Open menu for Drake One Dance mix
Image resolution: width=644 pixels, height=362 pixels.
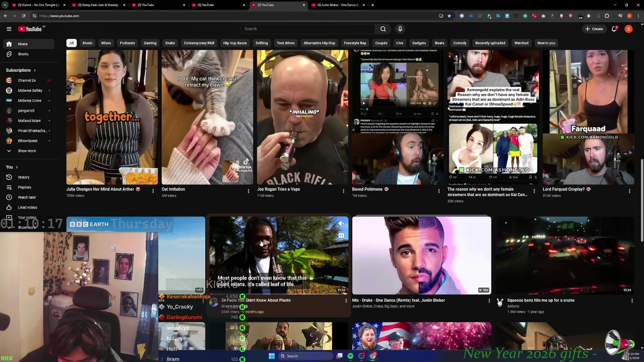pyautogui.click(x=489, y=301)
